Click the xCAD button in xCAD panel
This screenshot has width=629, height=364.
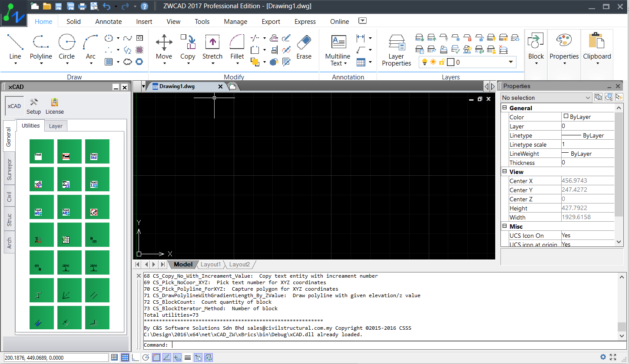14,106
